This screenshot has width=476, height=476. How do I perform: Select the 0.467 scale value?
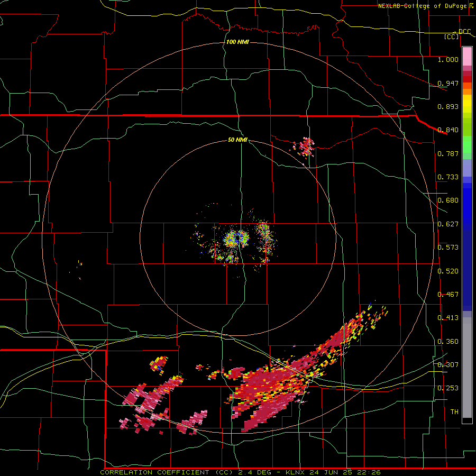click(448, 295)
